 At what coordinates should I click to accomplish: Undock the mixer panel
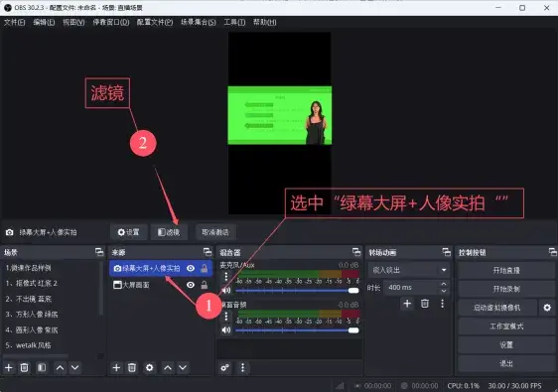coord(356,252)
